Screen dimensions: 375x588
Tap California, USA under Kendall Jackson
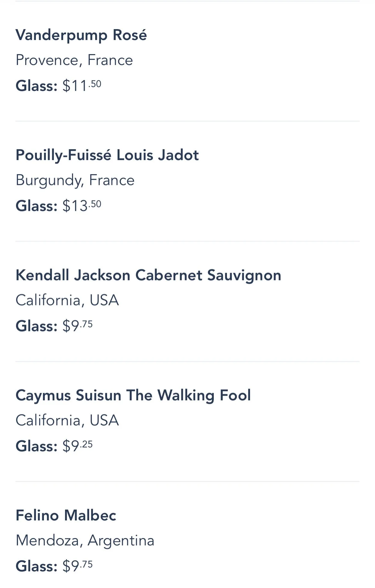[67, 300]
